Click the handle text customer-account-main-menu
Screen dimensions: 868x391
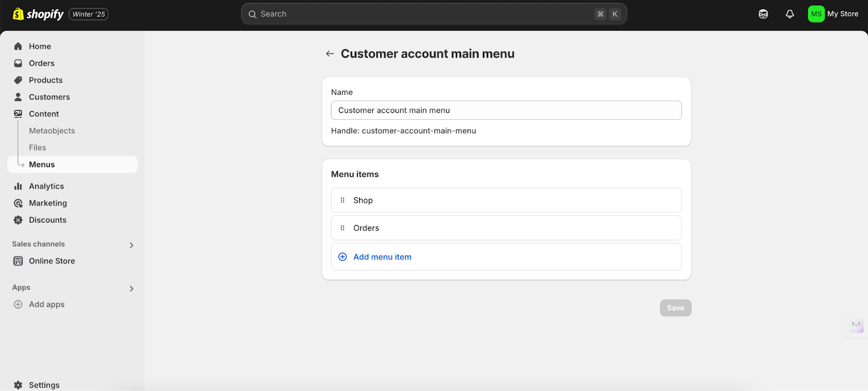[419, 131]
